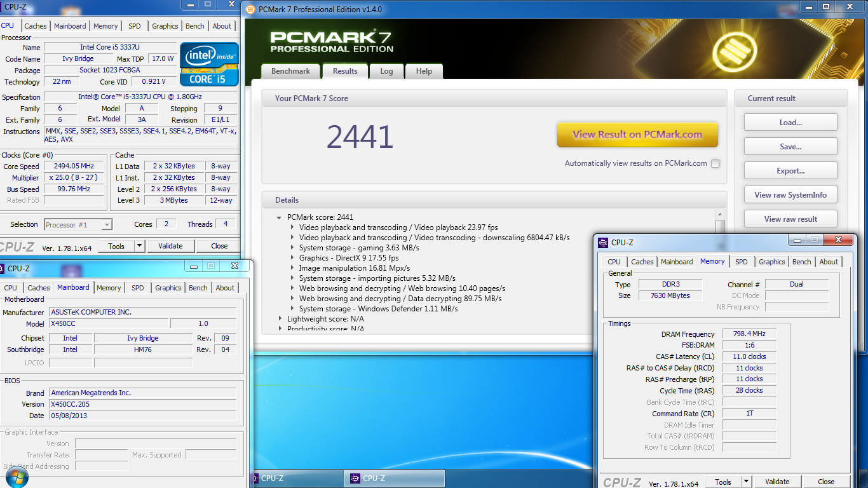The width and height of the screenshot is (868, 488).
Task: Click the Load... button
Action: click(790, 123)
